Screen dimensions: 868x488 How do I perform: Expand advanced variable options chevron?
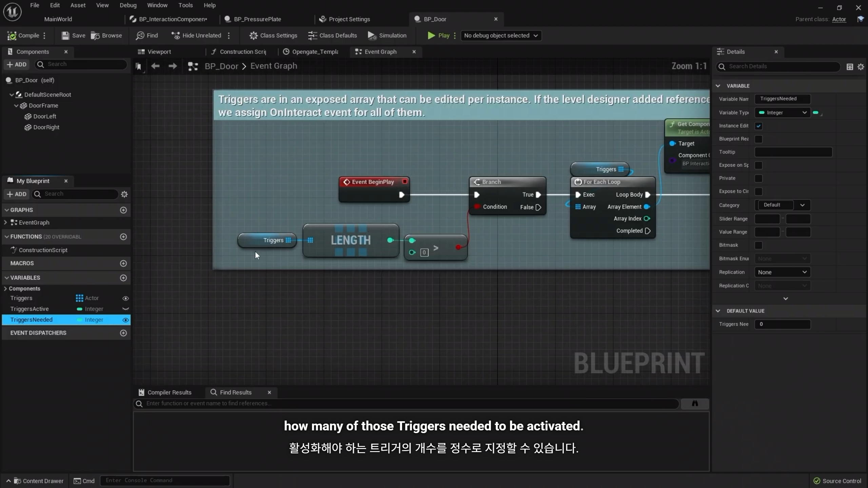click(x=786, y=299)
